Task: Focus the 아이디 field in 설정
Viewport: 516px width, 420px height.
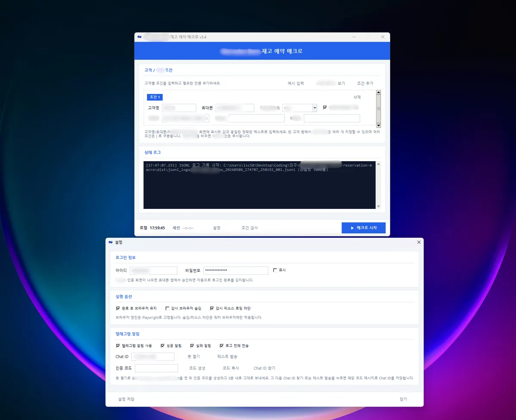Action: (154, 270)
